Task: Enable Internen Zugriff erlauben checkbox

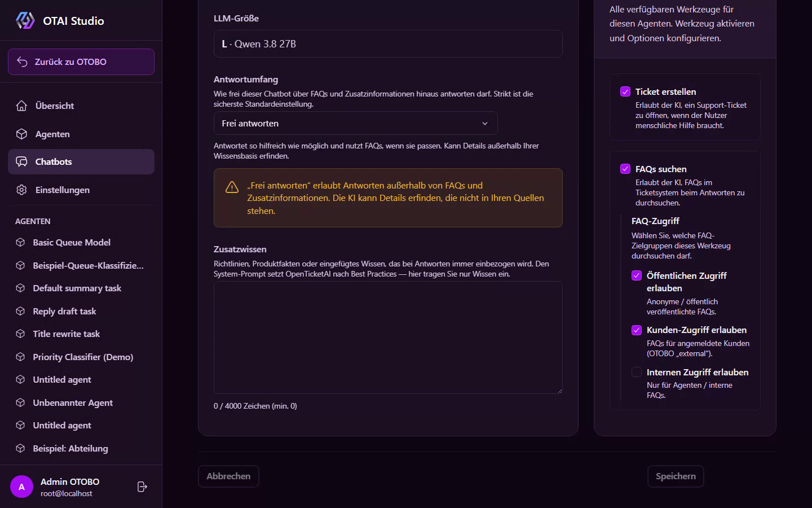Action: 637,372
